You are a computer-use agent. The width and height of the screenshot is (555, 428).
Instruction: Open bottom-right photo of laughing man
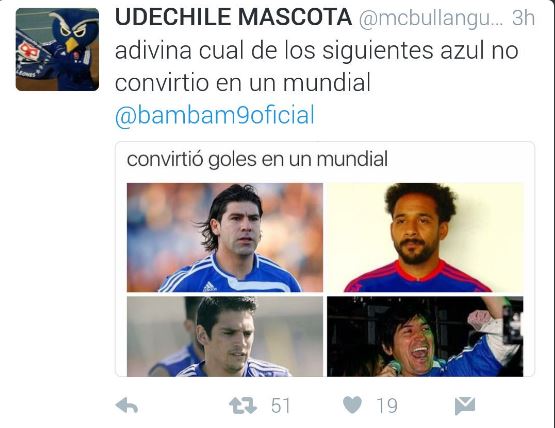tap(425, 336)
